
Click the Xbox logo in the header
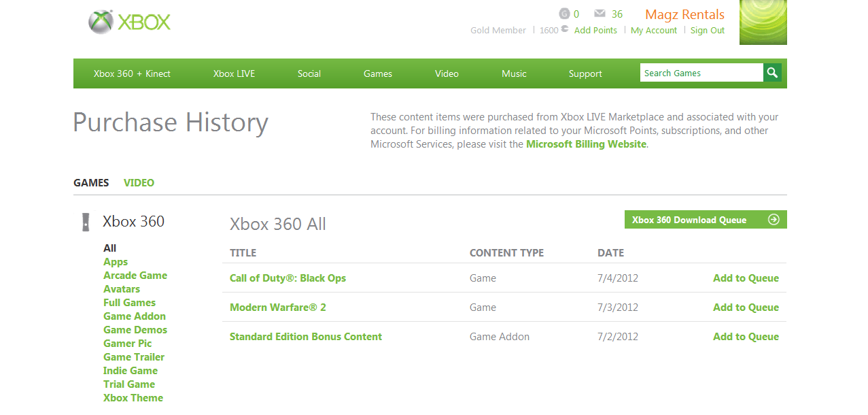(x=129, y=22)
